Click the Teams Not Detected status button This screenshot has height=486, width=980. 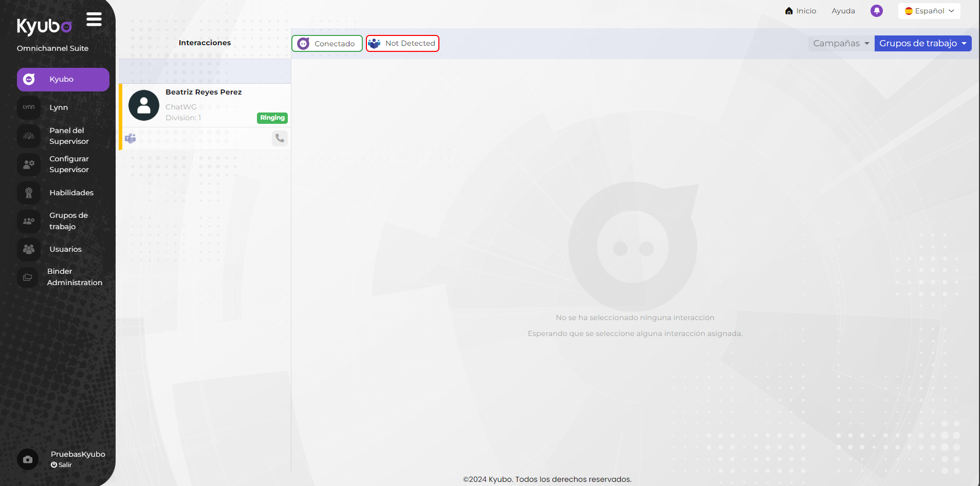pyautogui.click(x=402, y=44)
